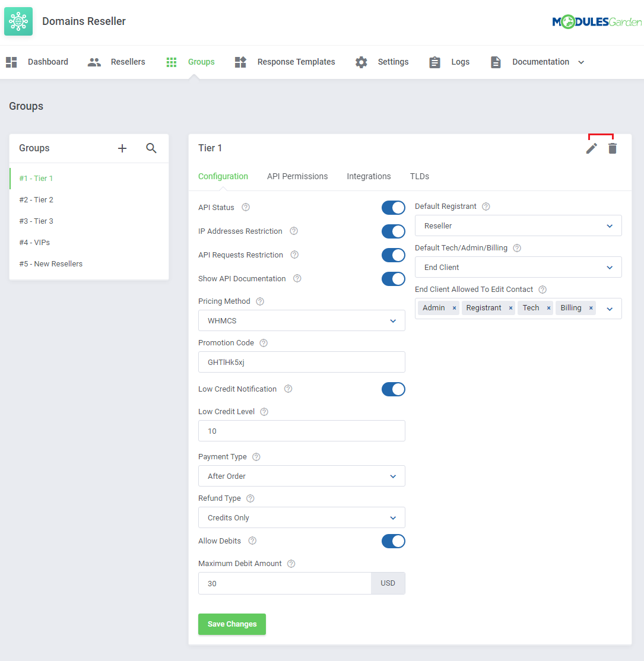This screenshot has width=644, height=661.
Task: Remove the Registrant contact tag
Action: click(x=510, y=308)
